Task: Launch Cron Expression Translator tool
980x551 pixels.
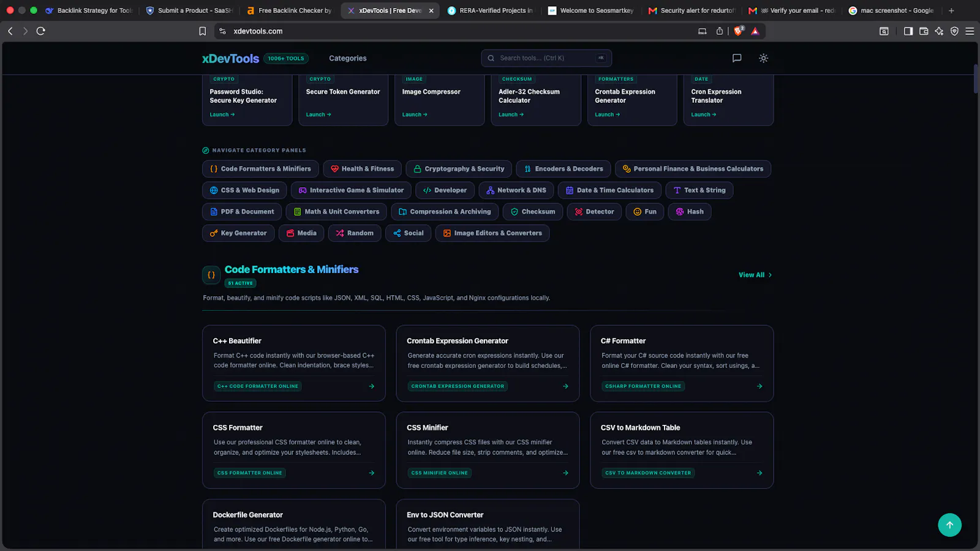Action: 704,114
